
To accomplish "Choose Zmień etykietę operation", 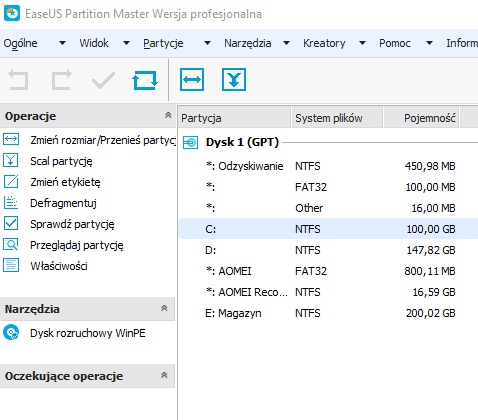I will [x=65, y=182].
